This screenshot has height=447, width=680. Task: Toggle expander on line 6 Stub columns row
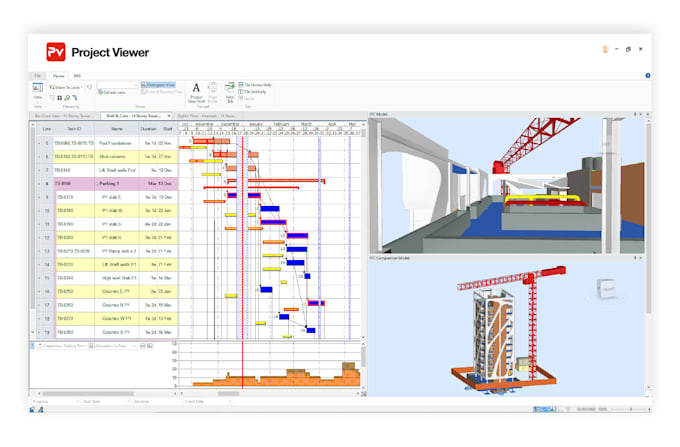coord(39,157)
